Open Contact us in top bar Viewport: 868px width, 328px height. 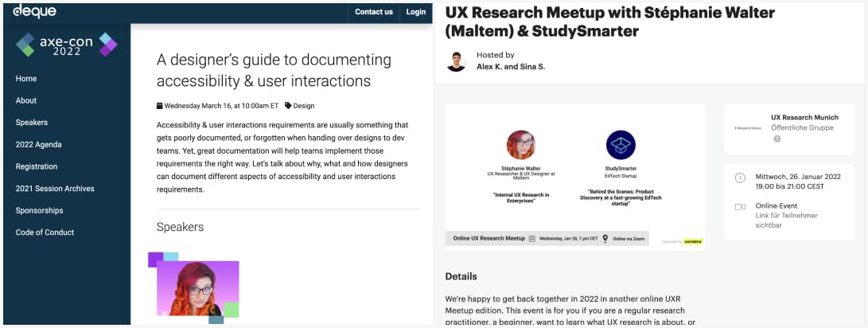[x=373, y=12]
